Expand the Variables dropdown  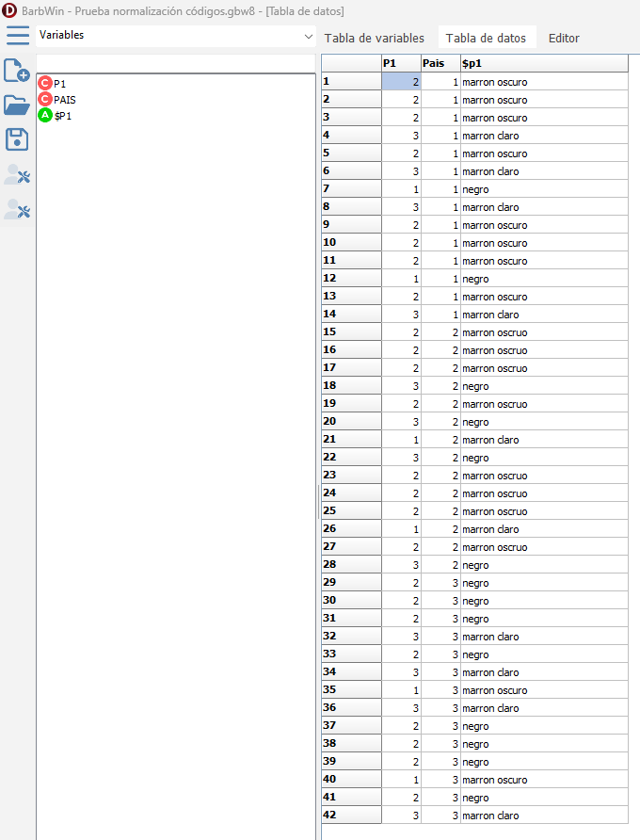pyautogui.click(x=308, y=36)
